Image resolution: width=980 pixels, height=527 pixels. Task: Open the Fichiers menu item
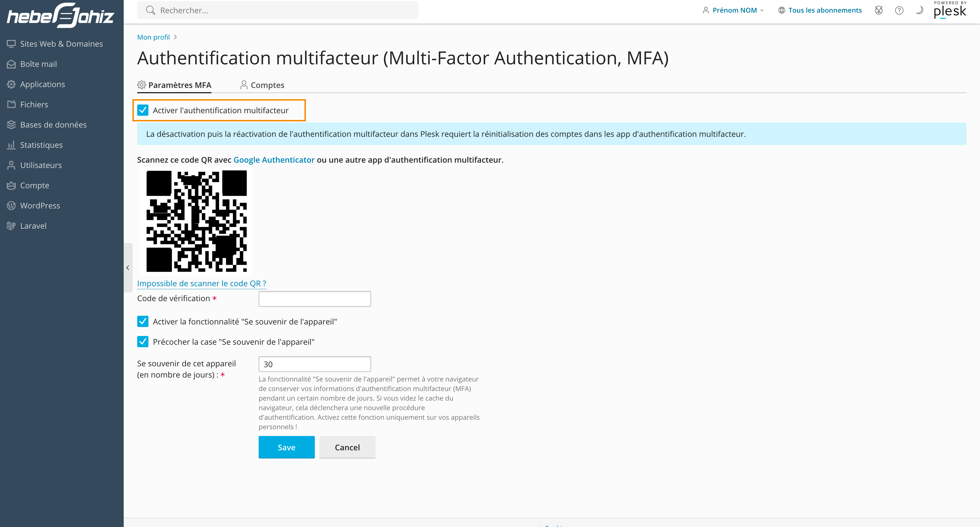pos(62,104)
